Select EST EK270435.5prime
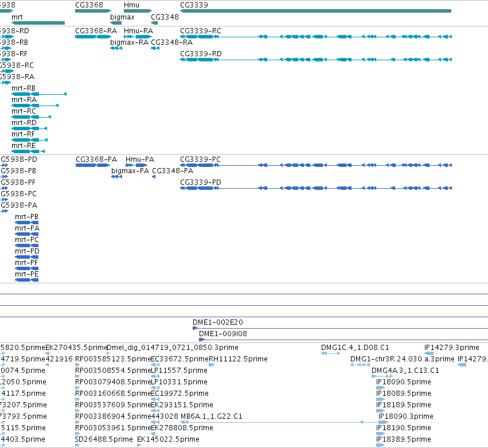The image size is (488, 448). tap(47, 353)
